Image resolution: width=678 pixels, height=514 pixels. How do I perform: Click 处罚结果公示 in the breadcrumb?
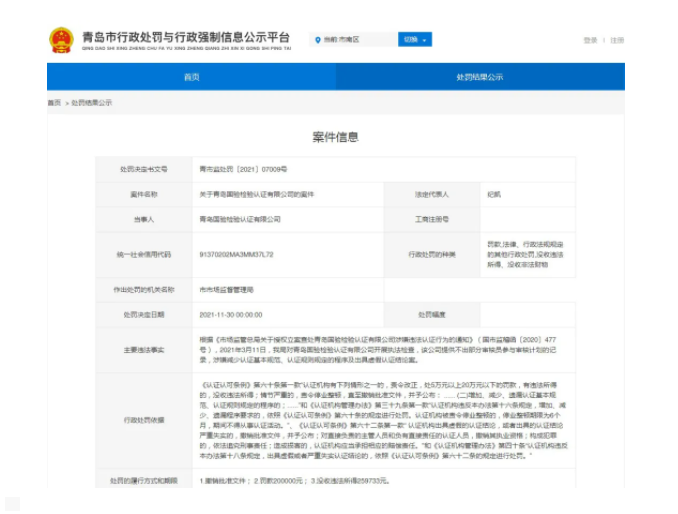91,102
